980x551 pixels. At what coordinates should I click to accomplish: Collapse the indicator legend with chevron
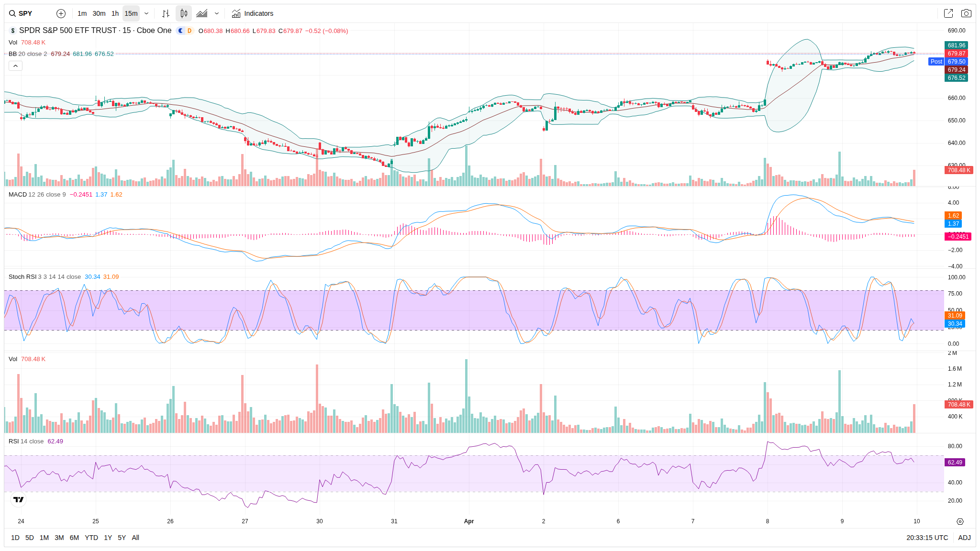coord(15,66)
